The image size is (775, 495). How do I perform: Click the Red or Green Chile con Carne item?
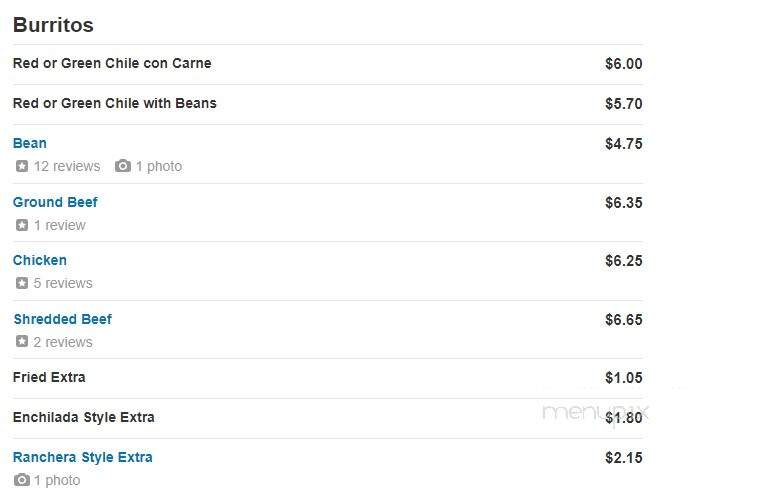point(112,63)
